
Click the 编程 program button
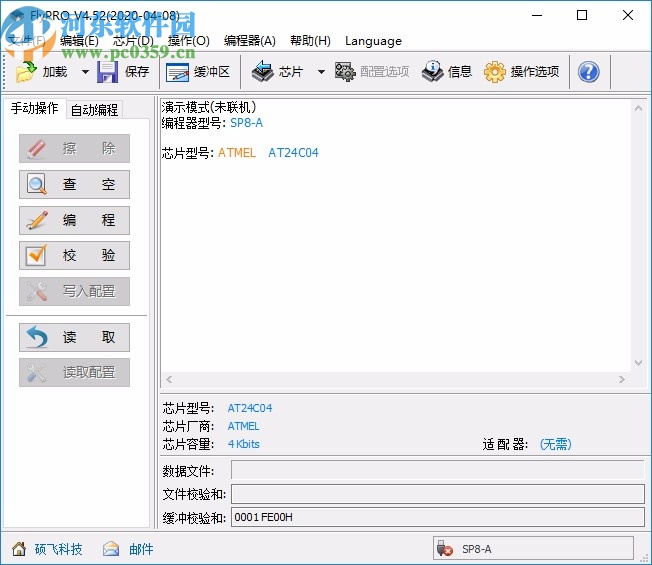[74, 220]
